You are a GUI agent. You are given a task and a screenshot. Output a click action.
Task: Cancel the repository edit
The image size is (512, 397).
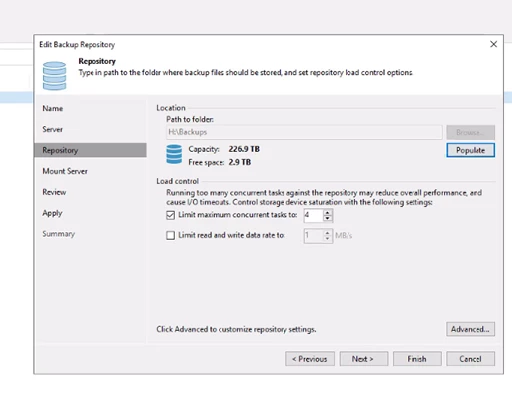470,359
